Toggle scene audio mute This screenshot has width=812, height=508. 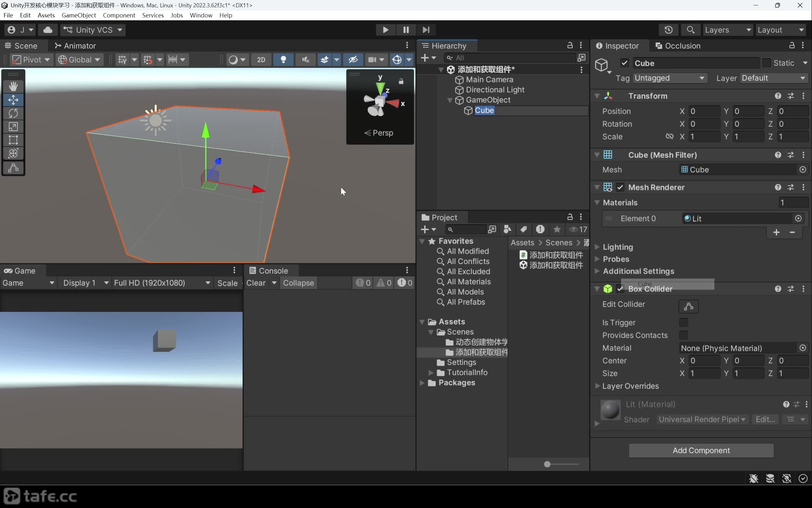(305, 60)
